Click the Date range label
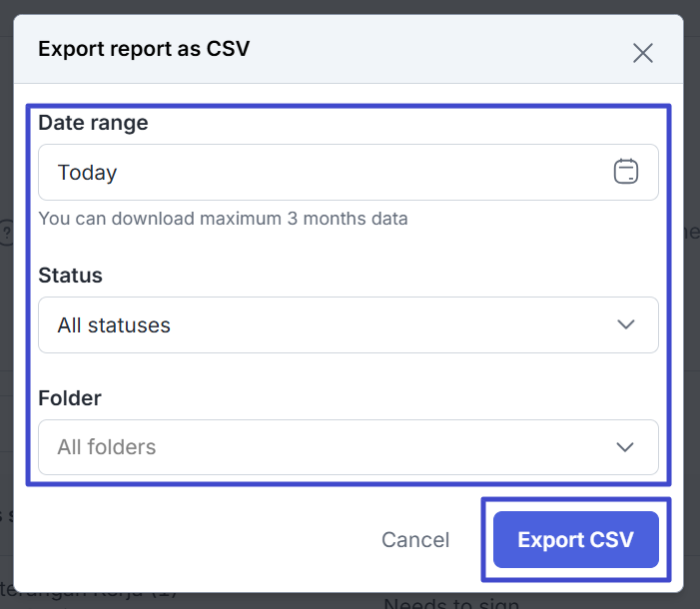This screenshot has width=700, height=609. coord(93,123)
